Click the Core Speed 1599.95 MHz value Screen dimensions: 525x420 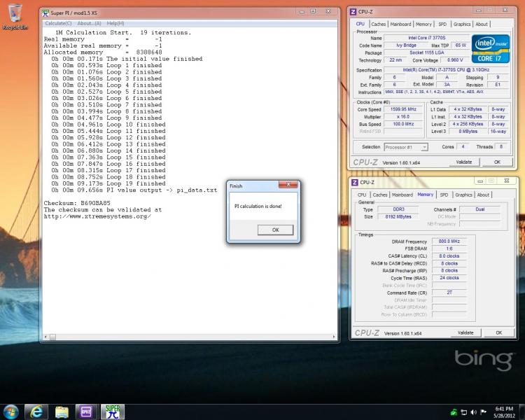403,109
